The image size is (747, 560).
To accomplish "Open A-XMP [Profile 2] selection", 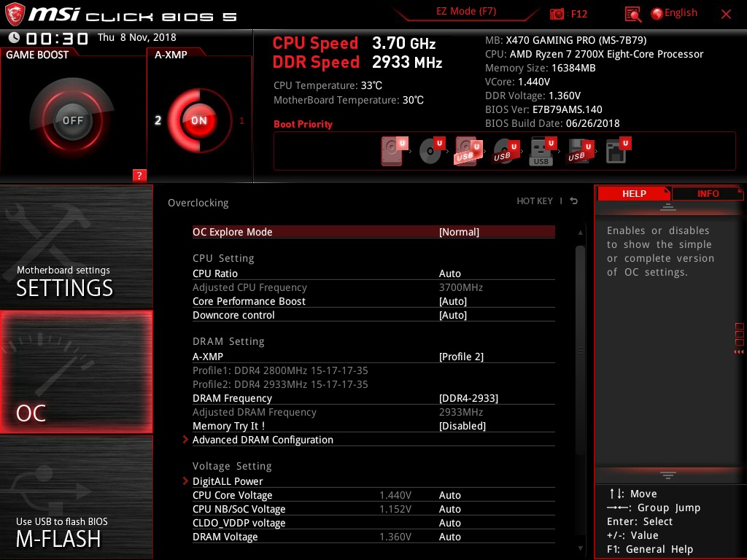I will click(x=461, y=356).
